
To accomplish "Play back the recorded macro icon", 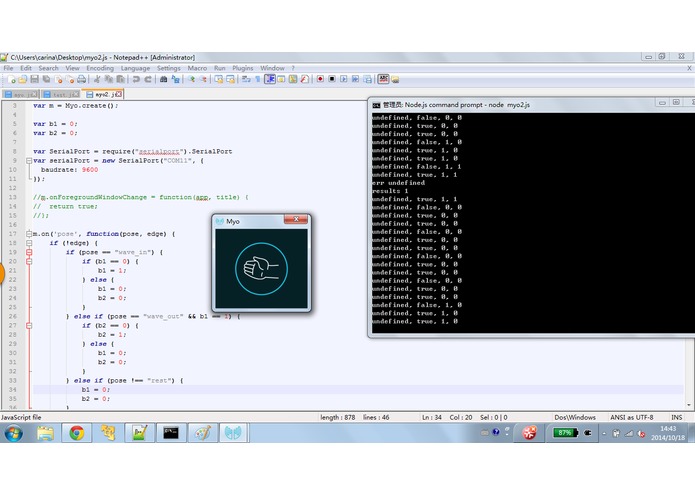I will (344, 79).
